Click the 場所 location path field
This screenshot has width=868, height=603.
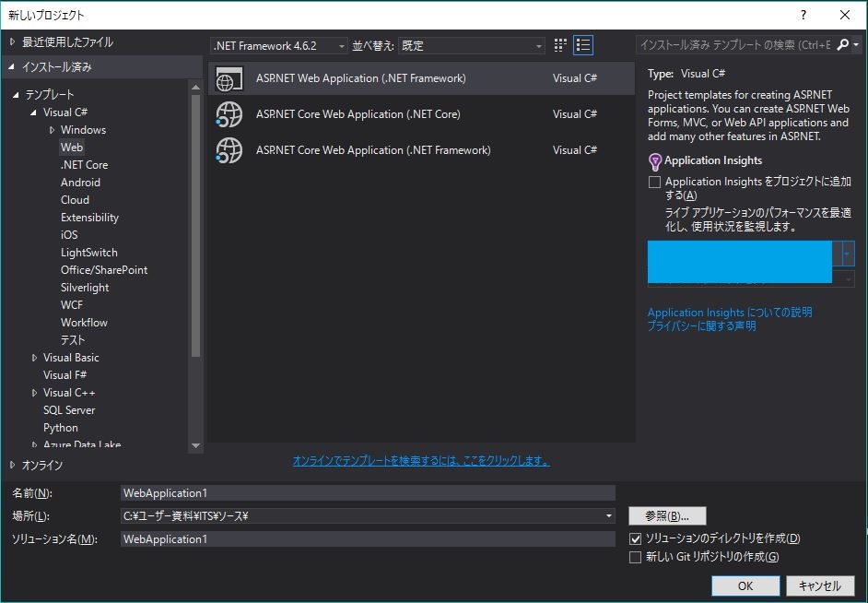[x=361, y=516]
